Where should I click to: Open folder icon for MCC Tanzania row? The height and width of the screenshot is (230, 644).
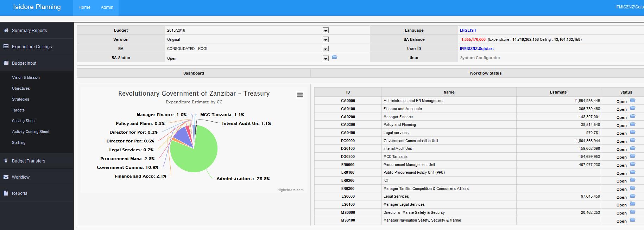[632, 156]
